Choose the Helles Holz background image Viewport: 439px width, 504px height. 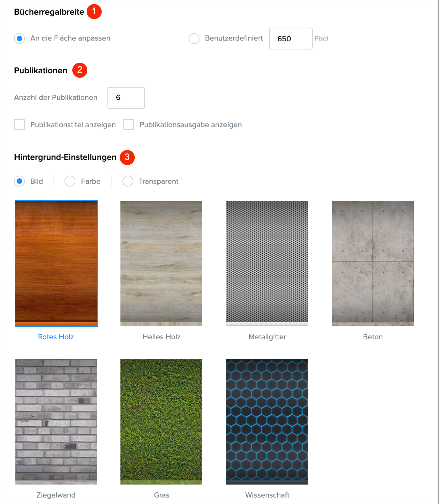(161, 264)
